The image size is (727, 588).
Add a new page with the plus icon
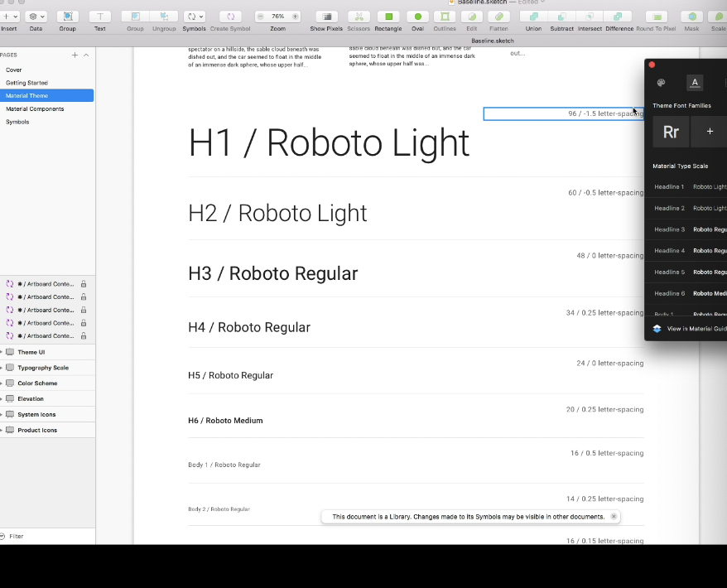click(x=75, y=55)
